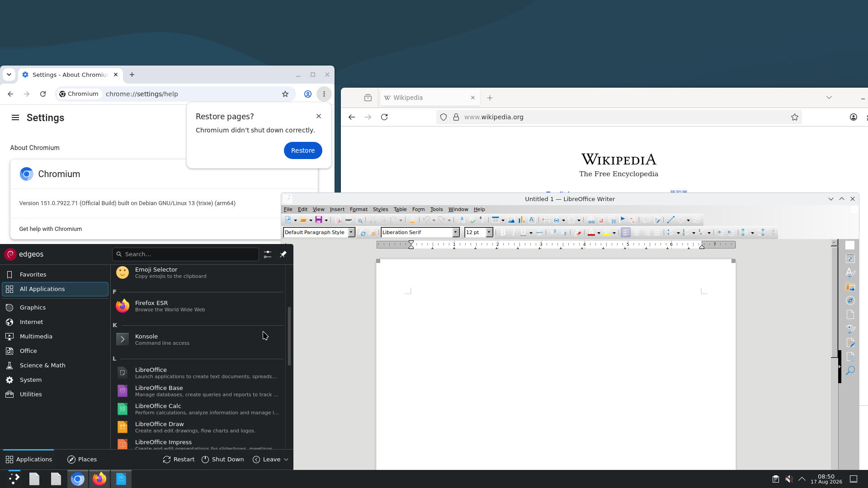The image size is (868, 488).
Task: Click Font Color red swatch
Action: (x=591, y=233)
